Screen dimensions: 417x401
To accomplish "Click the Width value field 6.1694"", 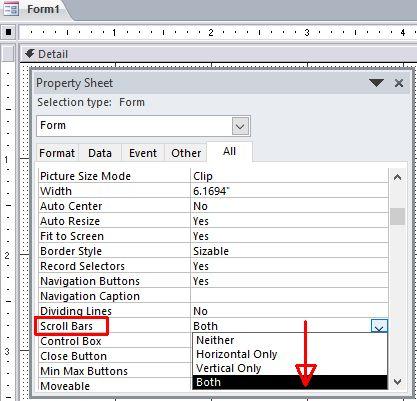I will (x=289, y=191).
